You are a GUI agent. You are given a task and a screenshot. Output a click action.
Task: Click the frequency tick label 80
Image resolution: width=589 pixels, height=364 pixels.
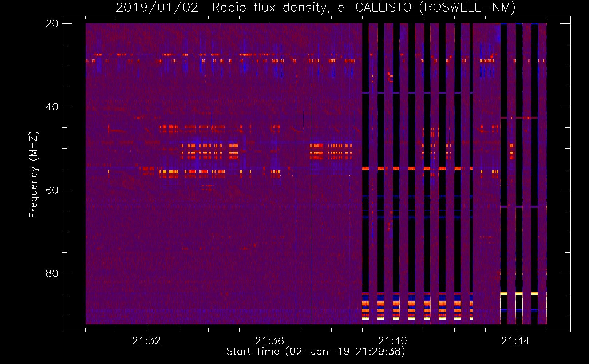52,273
